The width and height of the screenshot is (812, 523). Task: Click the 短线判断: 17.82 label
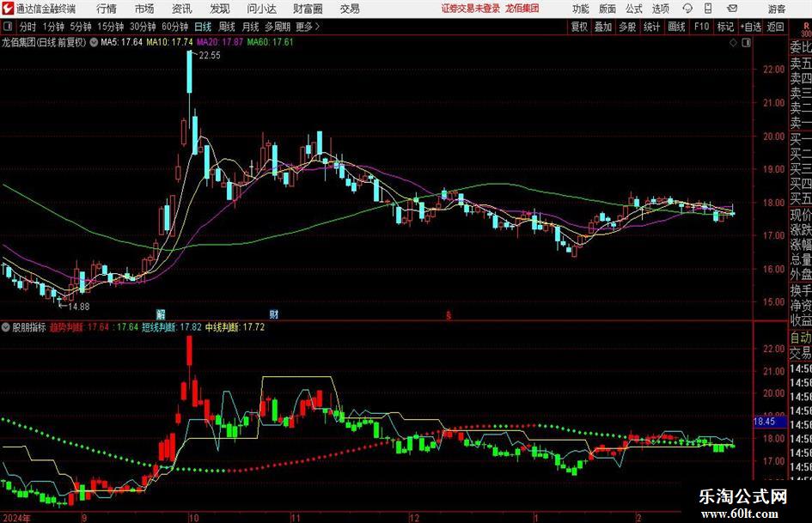click(172, 327)
